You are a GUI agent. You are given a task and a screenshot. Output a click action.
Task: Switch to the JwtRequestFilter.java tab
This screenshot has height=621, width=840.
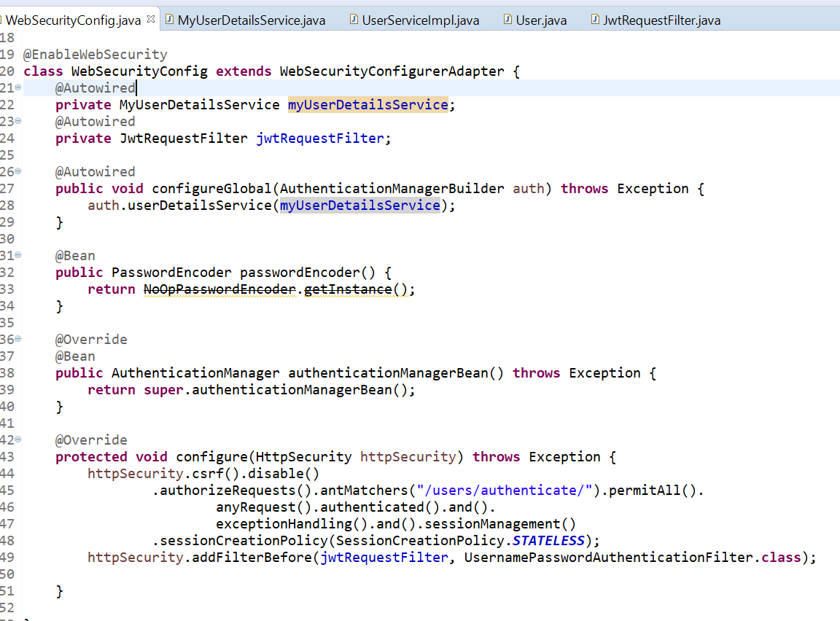click(x=660, y=20)
